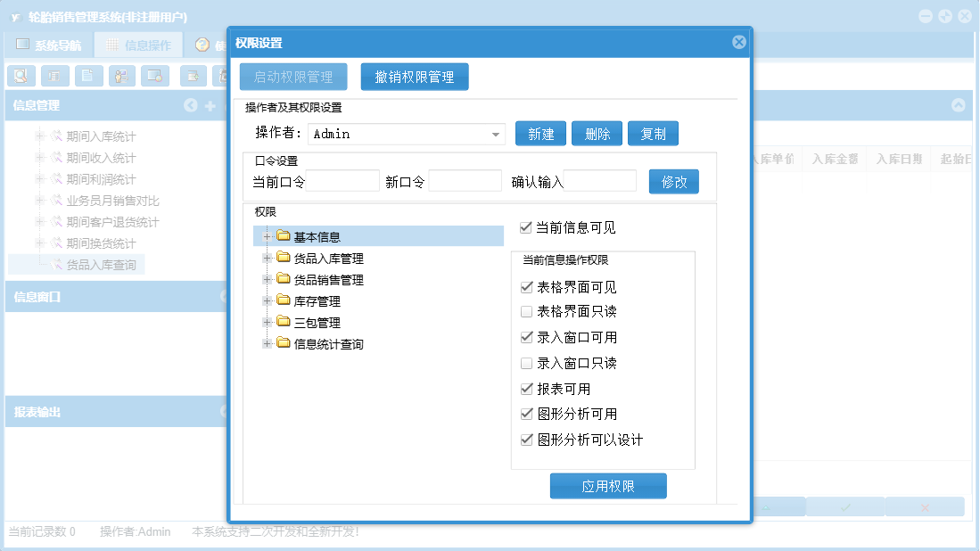The image size is (980, 551).
Task: Click 新建 to create an operator
Action: pos(540,134)
